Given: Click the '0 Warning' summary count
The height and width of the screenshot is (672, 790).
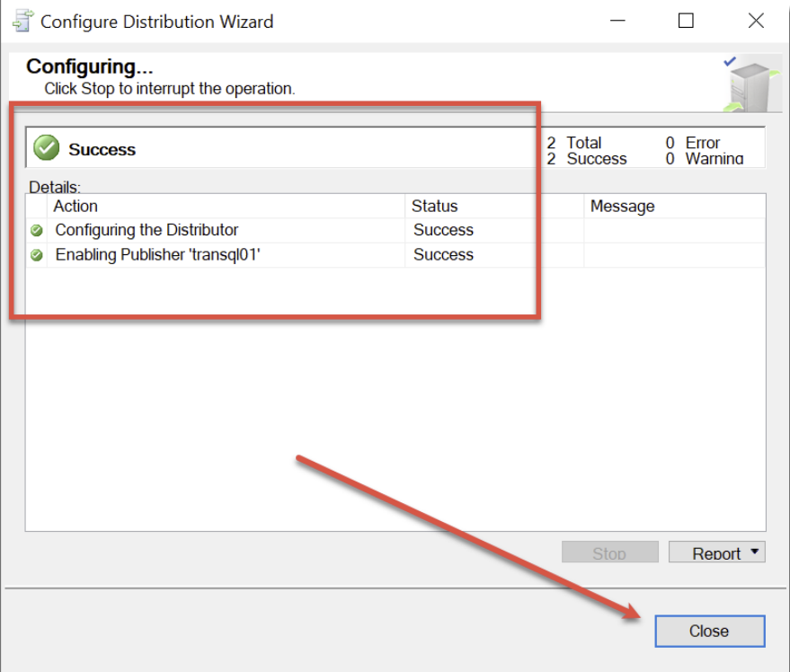Looking at the screenshot, I should [x=705, y=159].
